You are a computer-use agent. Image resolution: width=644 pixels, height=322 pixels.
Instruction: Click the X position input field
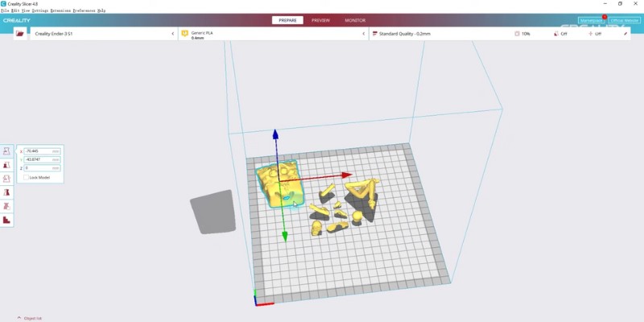[42, 151]
